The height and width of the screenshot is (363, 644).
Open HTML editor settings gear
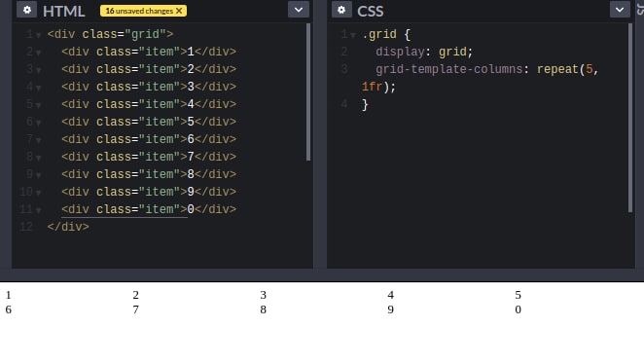point(26,10)
